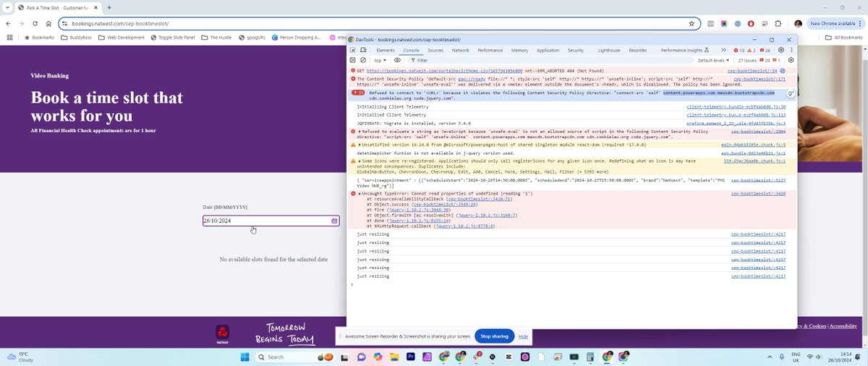Open the Accessibility footer link
Viewport: 868px width, 366px height.
pyautogui.click(x=843, y=326)
